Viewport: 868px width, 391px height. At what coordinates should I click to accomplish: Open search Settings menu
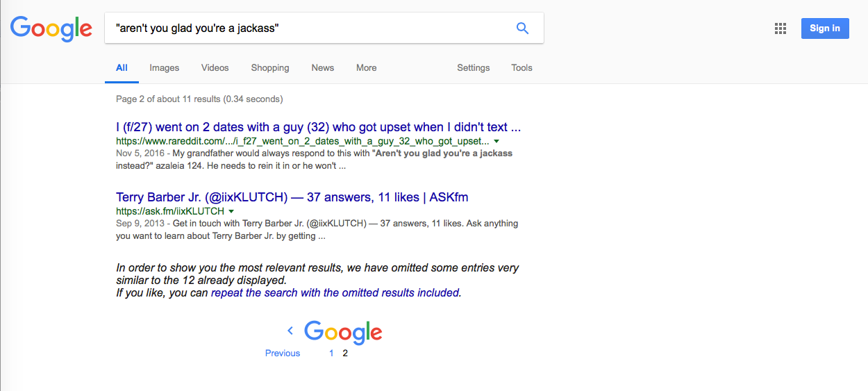(x=474, y=68)
